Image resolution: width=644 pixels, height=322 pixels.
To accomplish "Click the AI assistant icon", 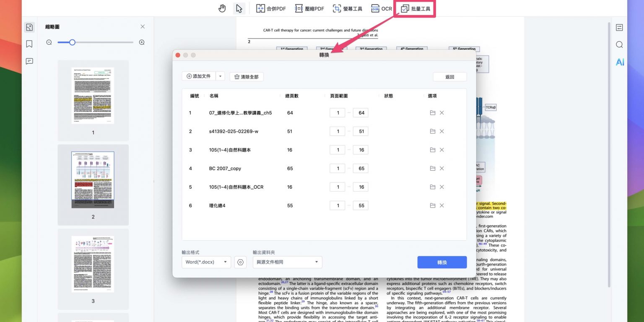I will (619, 62).
